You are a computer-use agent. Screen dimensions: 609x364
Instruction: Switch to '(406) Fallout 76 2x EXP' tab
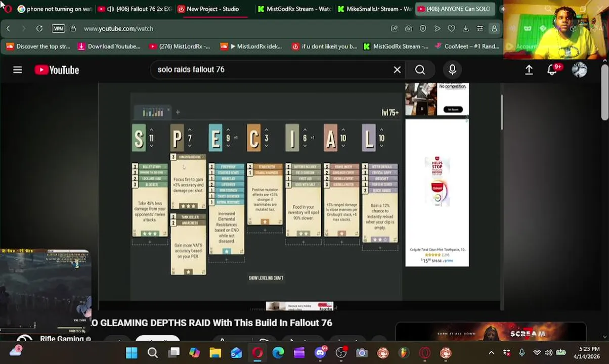click(x=134, y=9)
